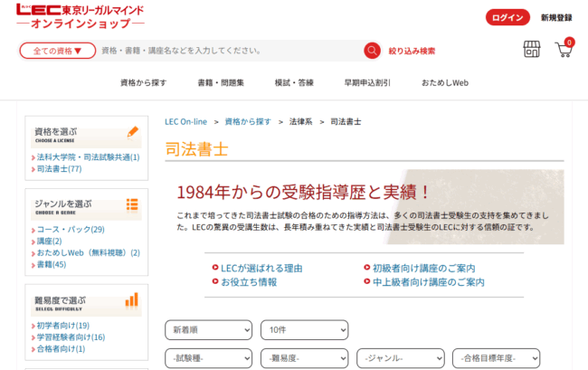Open the おためしWeb menu item
This screenshot has height=370, width=588.
click(445, 83)
